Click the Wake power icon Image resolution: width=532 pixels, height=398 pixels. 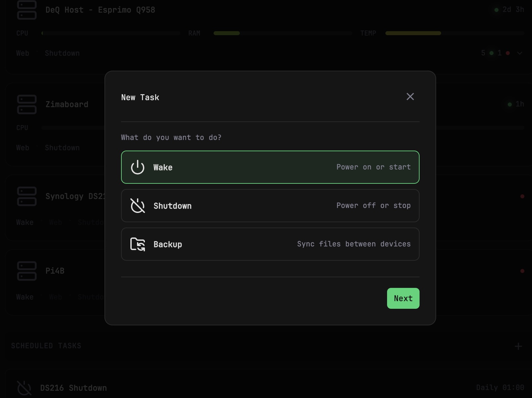click(138, 167)
